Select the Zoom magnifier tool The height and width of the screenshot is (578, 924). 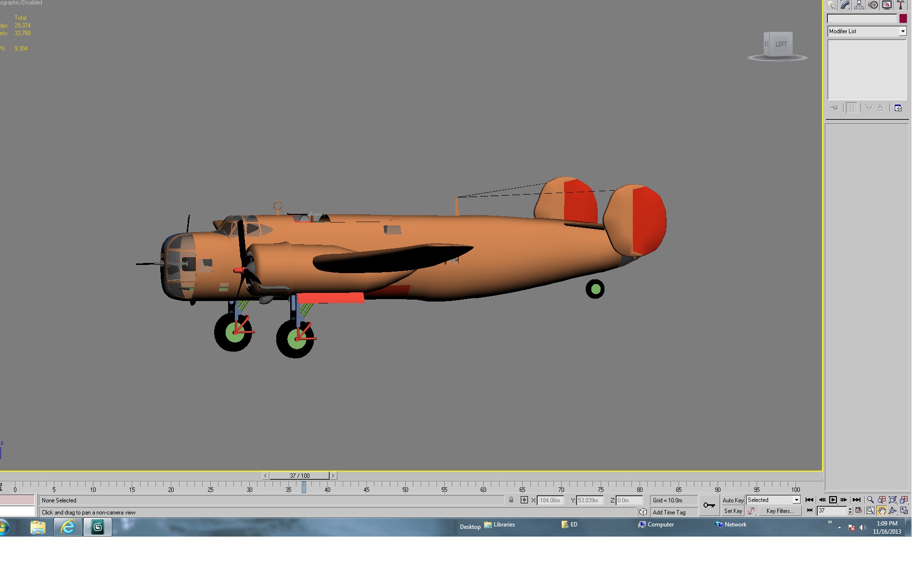(870, 500)
